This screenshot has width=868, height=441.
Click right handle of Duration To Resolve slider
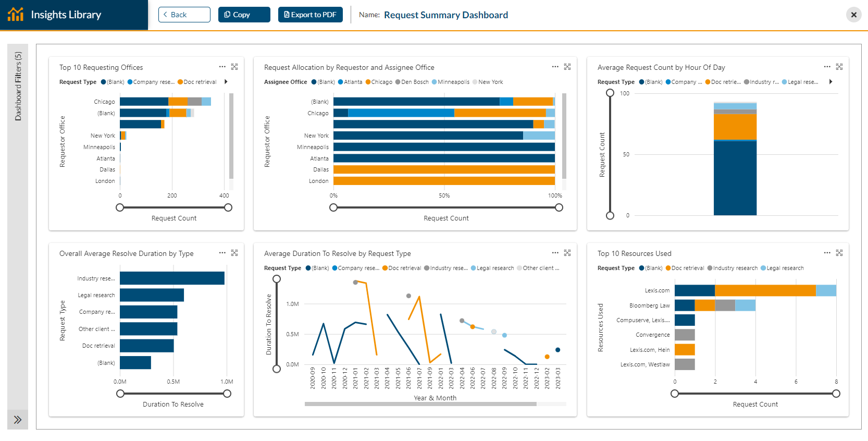pos(227,394)
